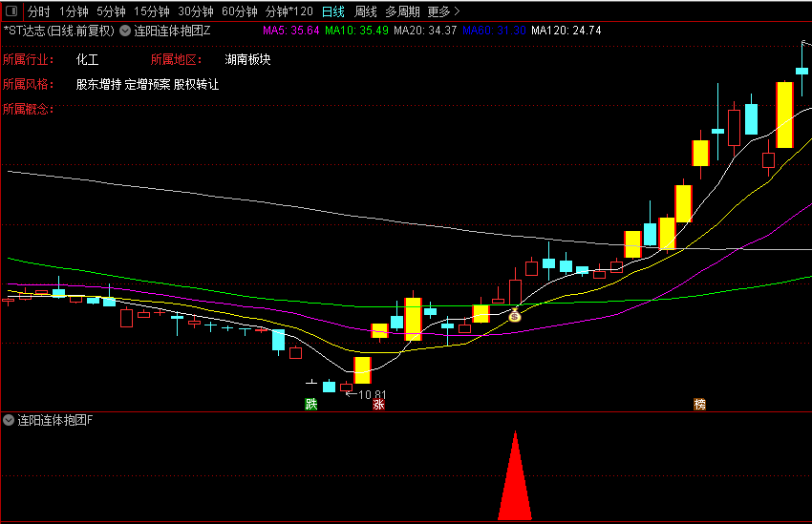The width and height of the screenshot is (812, 524).
Task: Click the 所属概念 label
Action: tap(28, 109)
